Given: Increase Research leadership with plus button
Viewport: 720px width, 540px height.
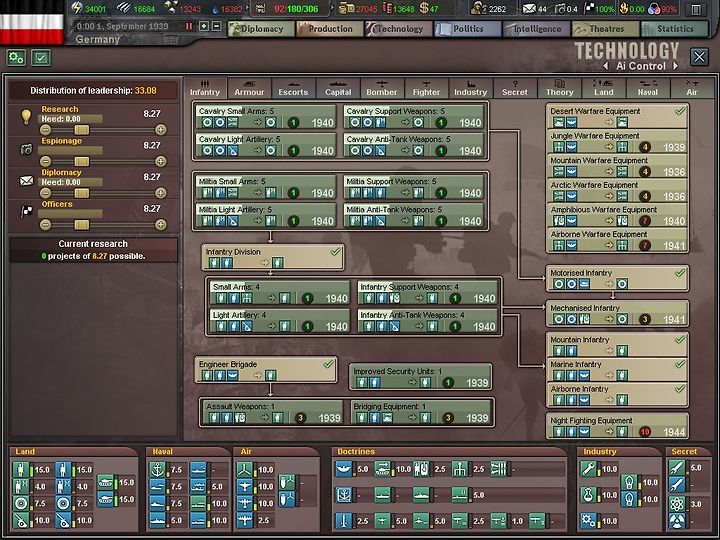Looking at the screenshot, I should click(160, 129).
